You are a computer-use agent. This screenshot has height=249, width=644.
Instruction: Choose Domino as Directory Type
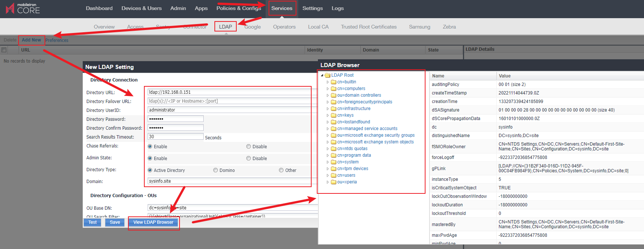[x=216, y=170]
